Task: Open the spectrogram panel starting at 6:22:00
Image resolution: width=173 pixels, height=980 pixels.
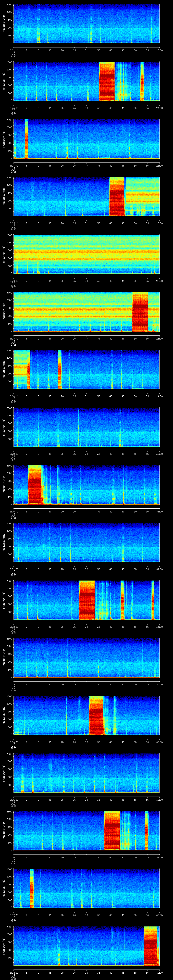Action: coord(87,24)
